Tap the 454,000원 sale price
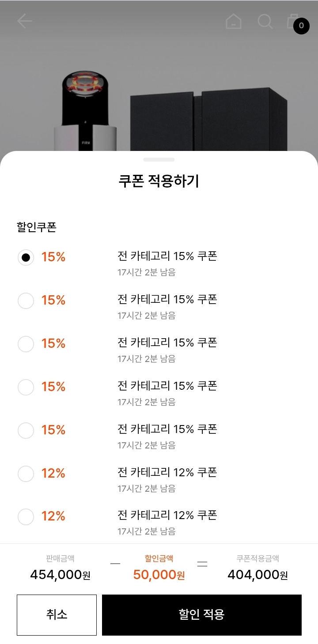The width and height of the screenshot is (318, 644). point(60,575)
